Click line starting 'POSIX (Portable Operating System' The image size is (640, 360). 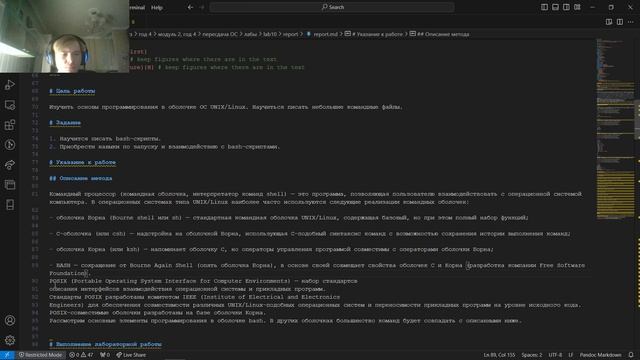(x=203, y=281)
